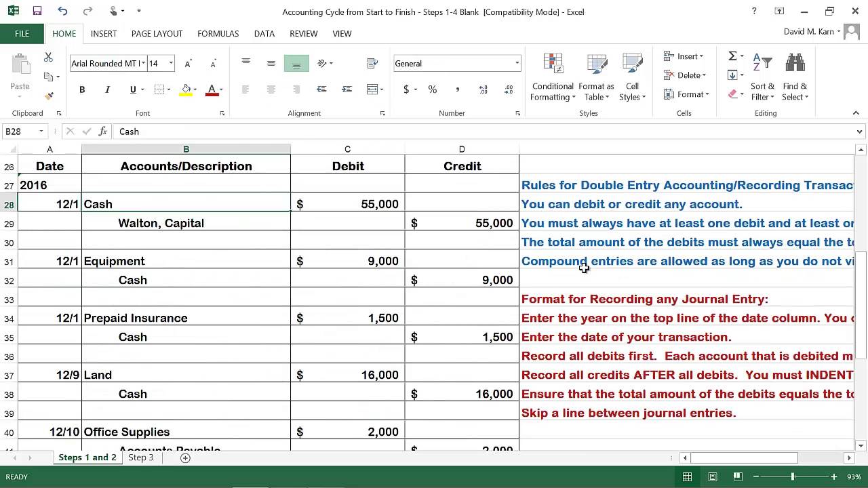Save the workbook with the floppy disk icon
868x488 pixels.
37,12
